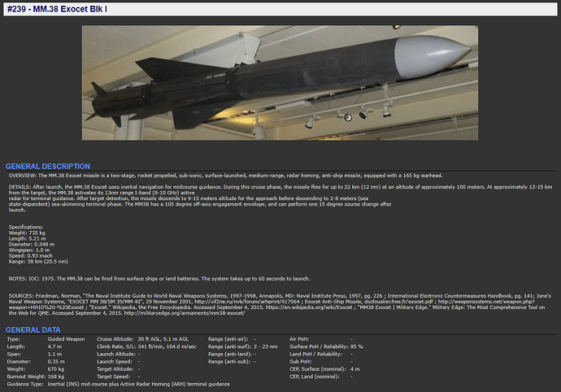Select the 'Weight: 735 kg' specification line
Viewport: 561px width, 392px height.
27,233
